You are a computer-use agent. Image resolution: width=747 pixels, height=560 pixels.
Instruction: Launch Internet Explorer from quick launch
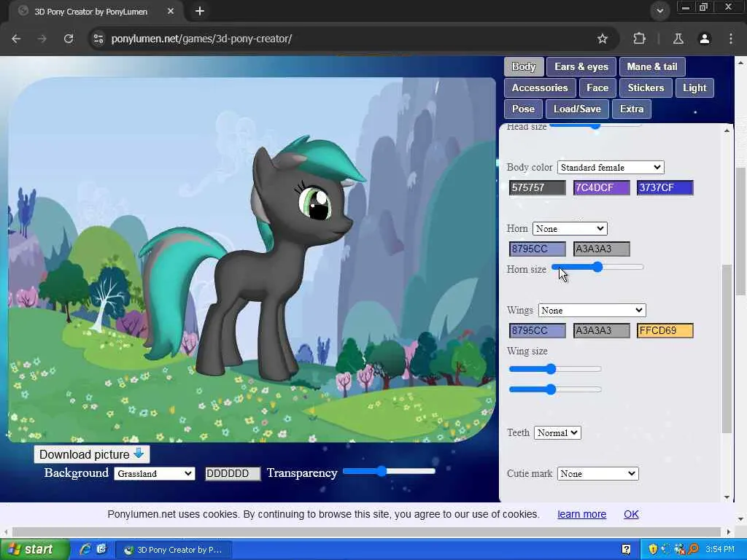(x=86, y=550)
